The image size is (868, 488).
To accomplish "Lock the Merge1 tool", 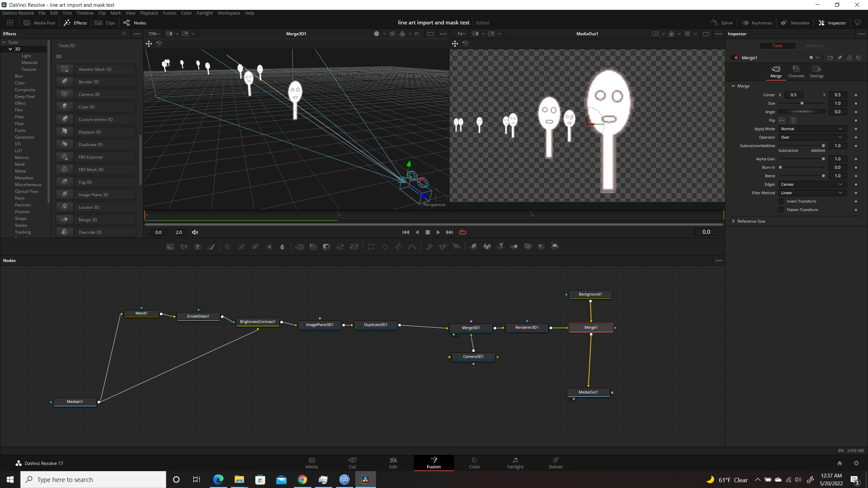I will [x=849, y=58].
